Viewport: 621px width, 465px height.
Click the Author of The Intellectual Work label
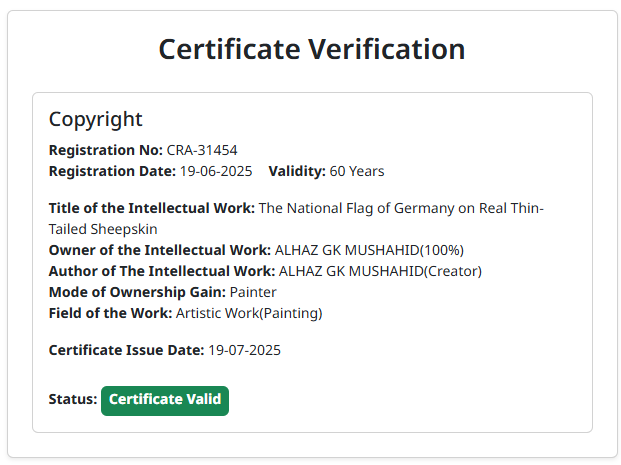click(x=162, y=271)
